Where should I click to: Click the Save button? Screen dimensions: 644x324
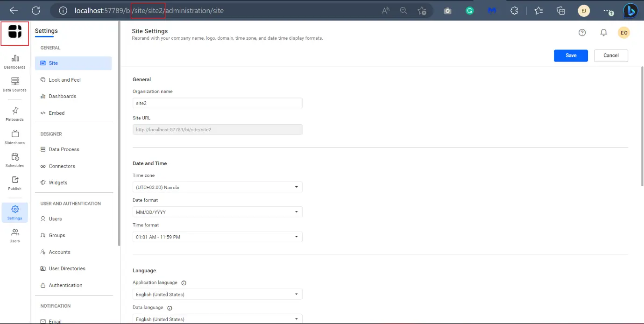[x=570, y=55]
